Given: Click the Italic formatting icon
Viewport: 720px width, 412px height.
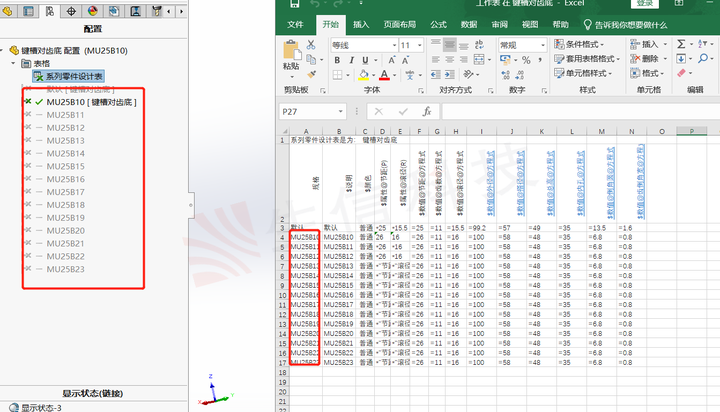Looking at the screenshot, I should (x=351, y=60).
